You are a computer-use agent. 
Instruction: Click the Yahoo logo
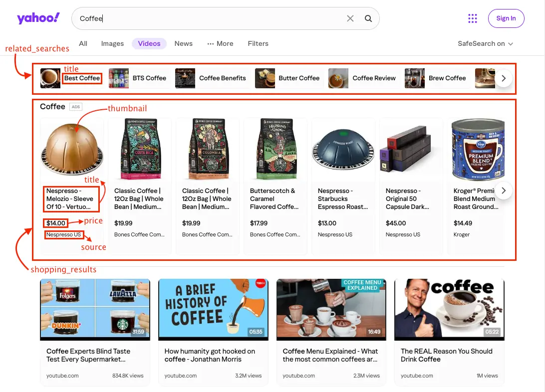[x=38, y=18]
